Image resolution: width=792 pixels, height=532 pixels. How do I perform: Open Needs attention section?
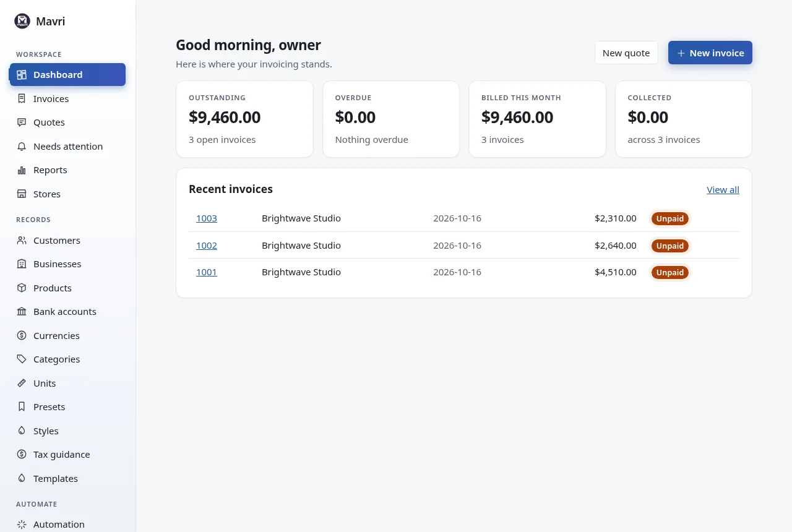pos(67,147)
